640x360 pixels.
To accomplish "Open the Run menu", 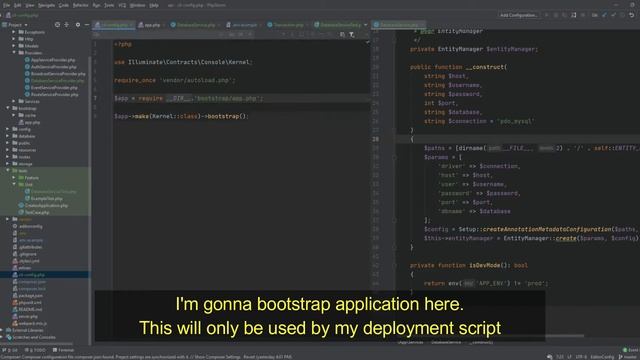I will tap(96, 5).
